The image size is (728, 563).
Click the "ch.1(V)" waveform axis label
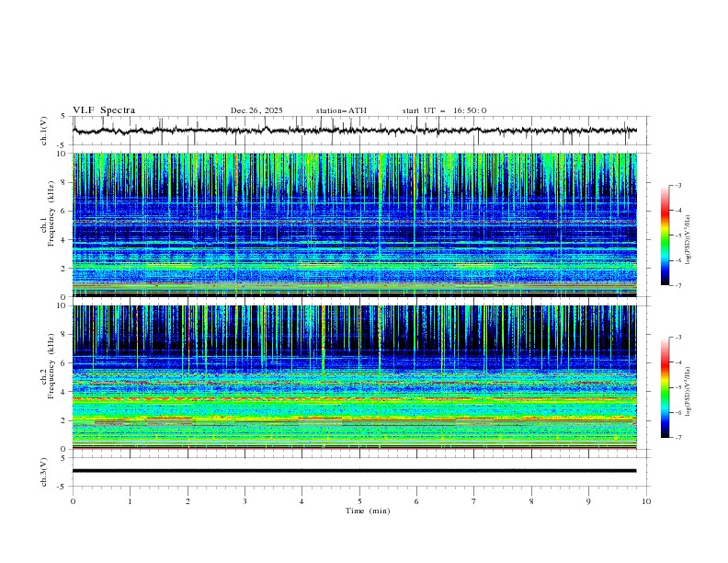tap(44, 131)
